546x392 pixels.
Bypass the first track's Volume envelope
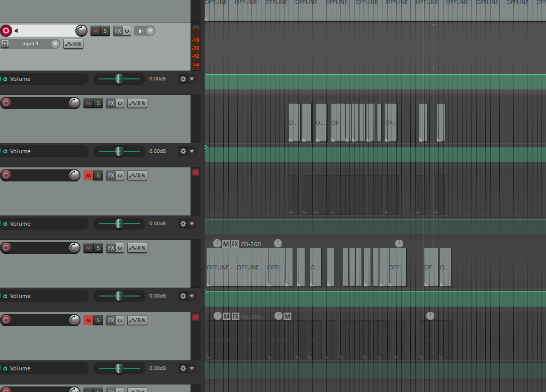pyautogui.click(x=5, y=79)
